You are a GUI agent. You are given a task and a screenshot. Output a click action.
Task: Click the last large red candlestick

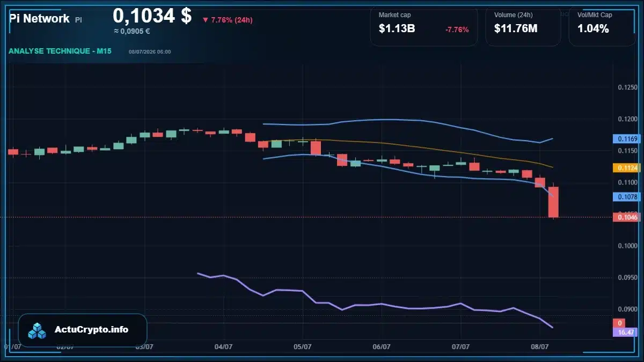pos(553,202)
